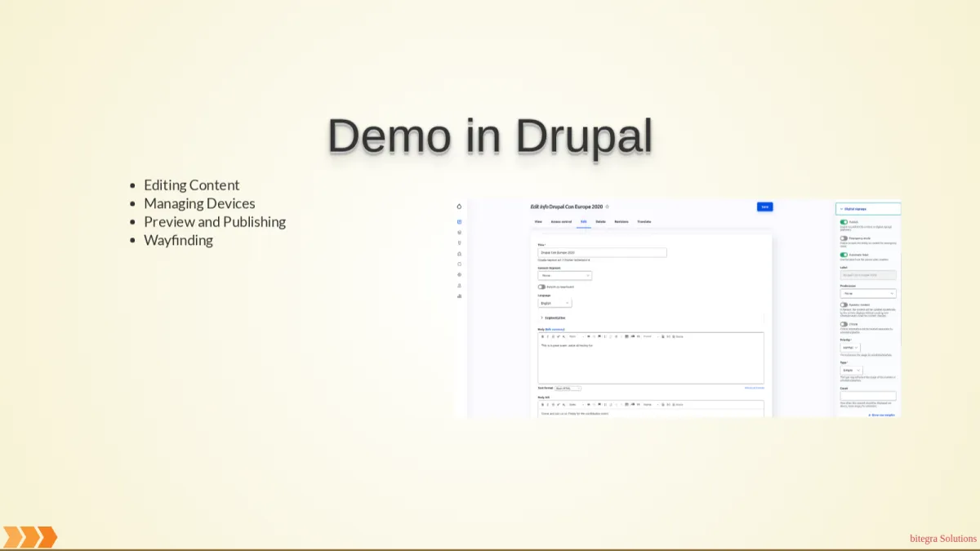Toggle the Publish on dashboard switch
This screenshot has width=980, height=551.
pyautogui.click(x=541, y=287)
